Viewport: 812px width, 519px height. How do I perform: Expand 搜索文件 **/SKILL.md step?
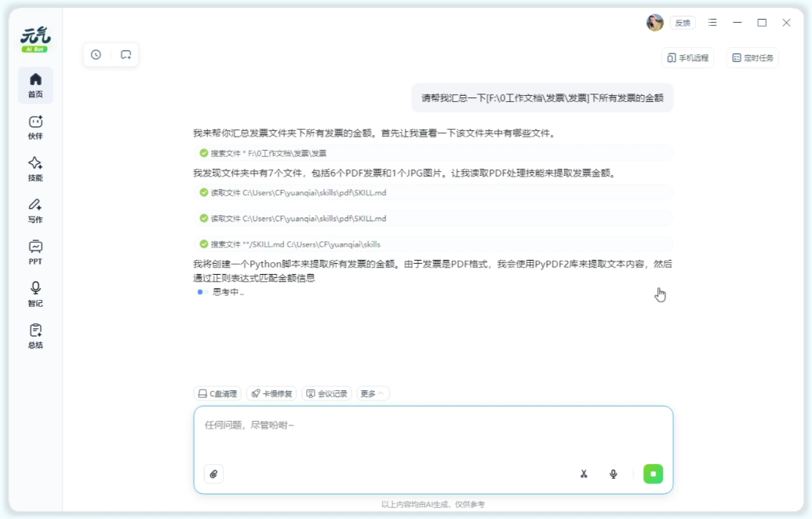pyautogui.click(x=433, y=244)
